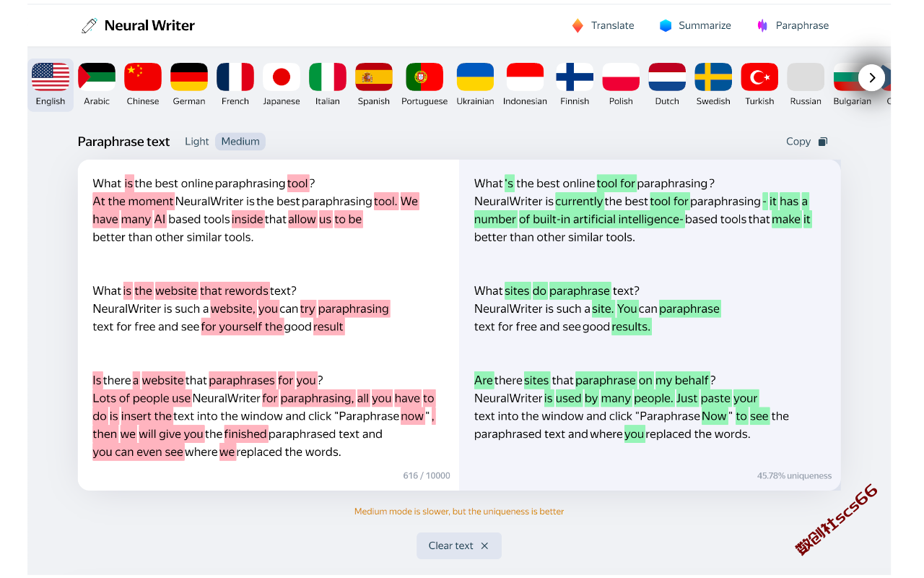924x578 pixels.
Task: Click the Paraphrase text heading
Action: pos(123,142)
